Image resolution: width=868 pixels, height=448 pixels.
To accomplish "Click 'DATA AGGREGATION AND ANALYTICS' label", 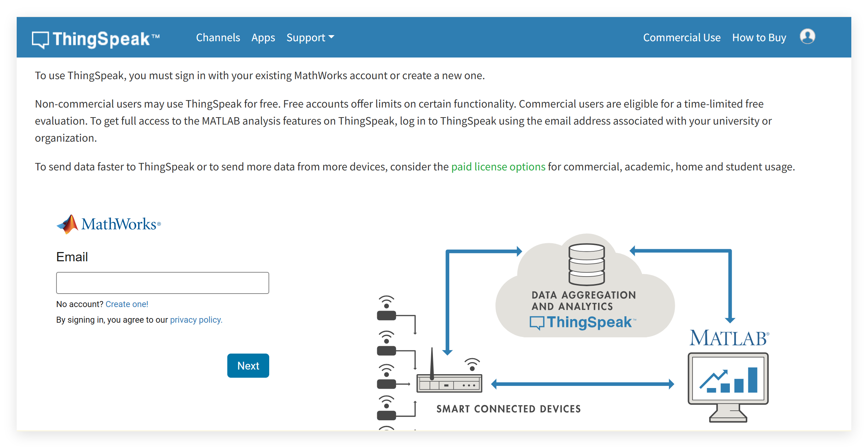I will pos(584,301).
